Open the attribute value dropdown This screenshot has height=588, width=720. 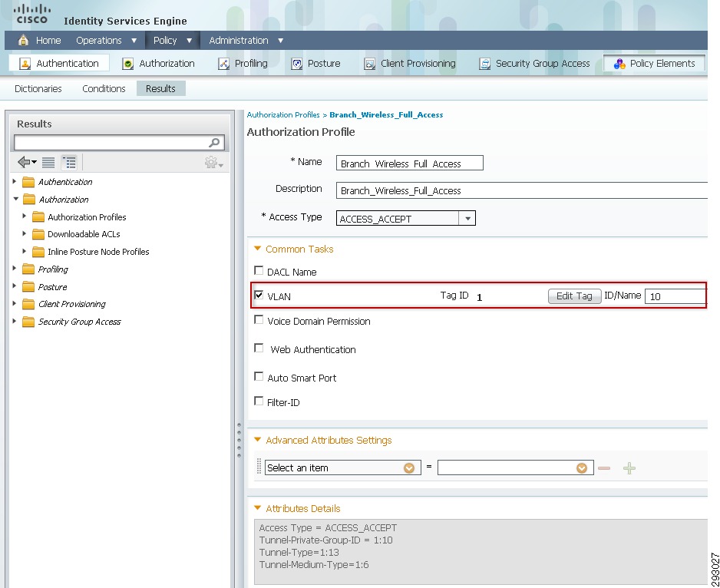581,468
